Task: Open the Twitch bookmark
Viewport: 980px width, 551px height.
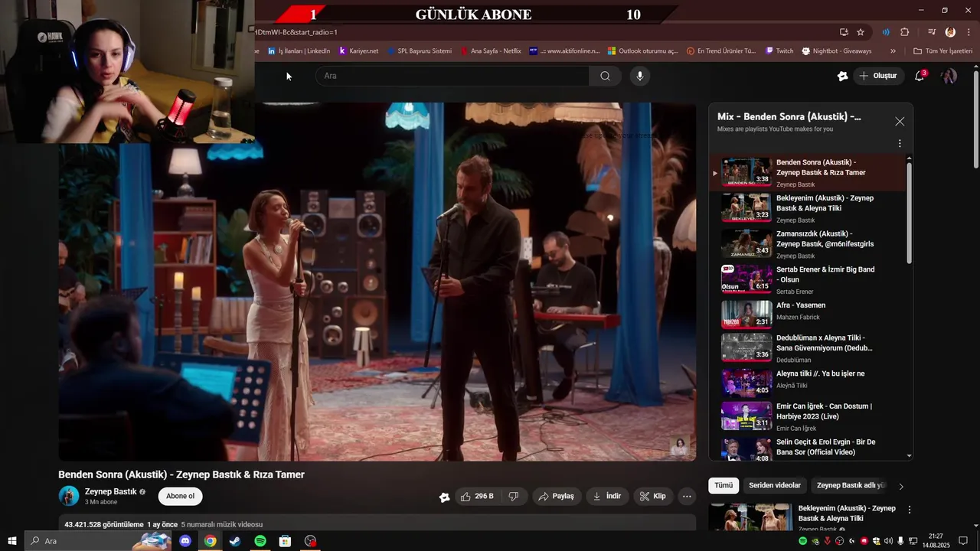Action: click(779, 51)
